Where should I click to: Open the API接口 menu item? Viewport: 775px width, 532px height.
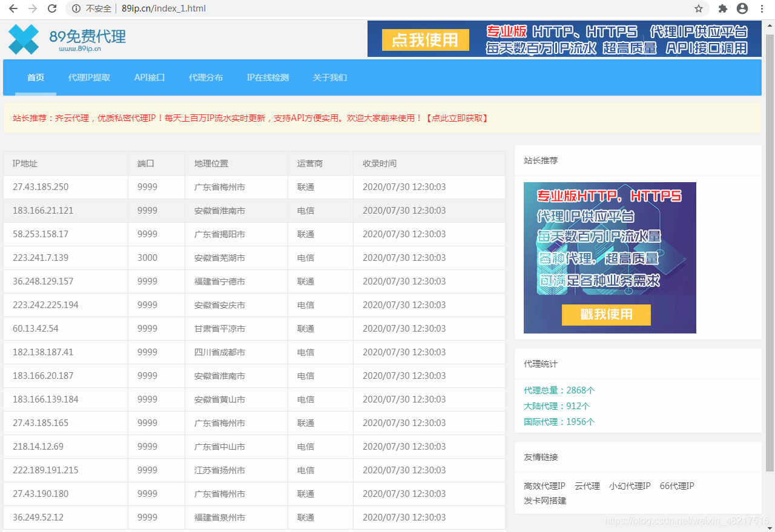pos(149,77)
